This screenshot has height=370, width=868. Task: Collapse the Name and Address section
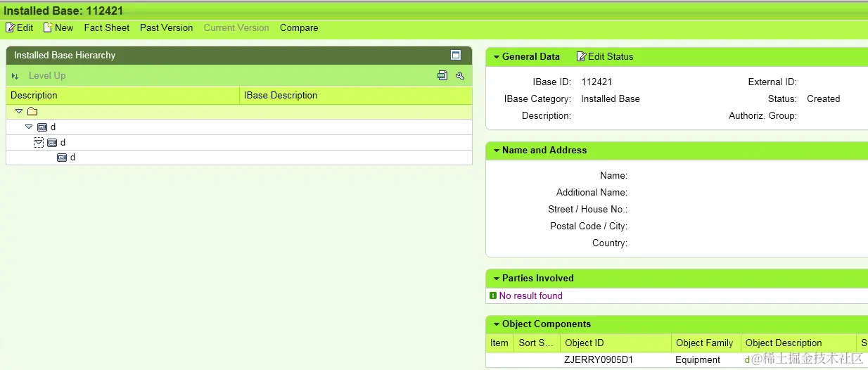coord(497,151)
